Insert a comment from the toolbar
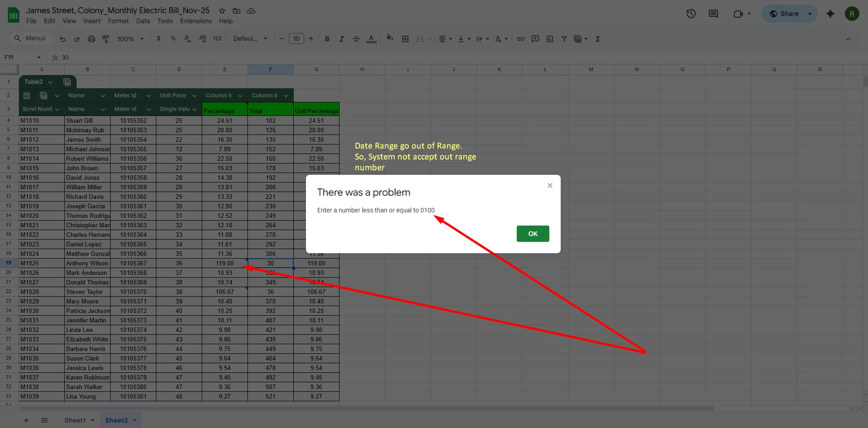 (535, 38)
